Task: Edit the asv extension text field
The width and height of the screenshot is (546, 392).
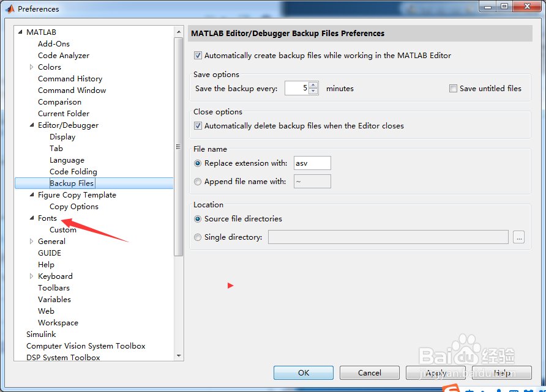Action: click(x=312, y=163)
